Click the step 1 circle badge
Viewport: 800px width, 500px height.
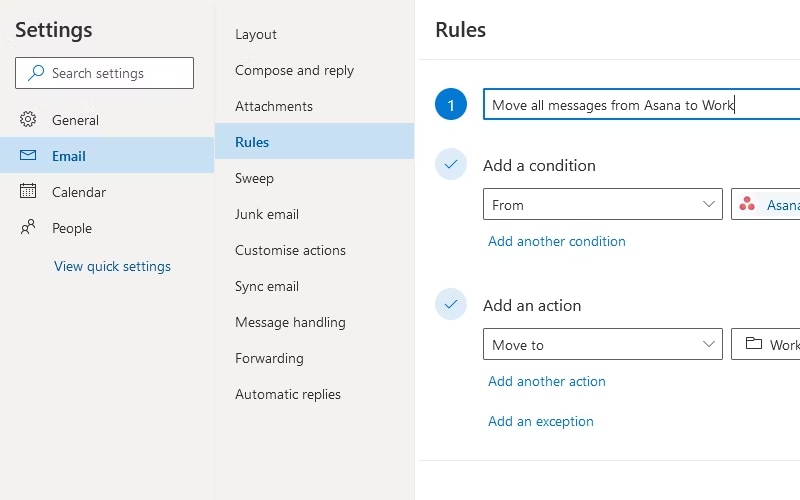point(451,105)
